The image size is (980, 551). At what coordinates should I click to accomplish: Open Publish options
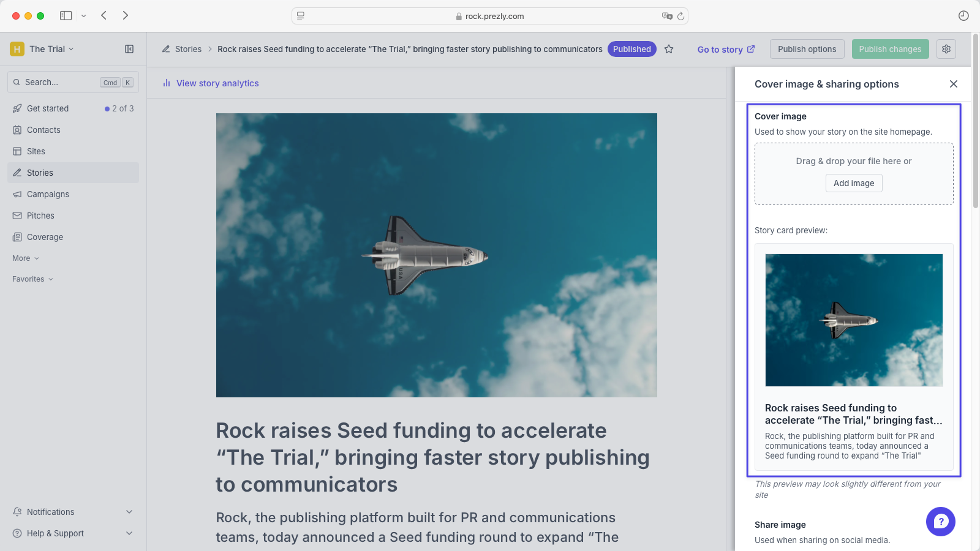tap(807, 49)
